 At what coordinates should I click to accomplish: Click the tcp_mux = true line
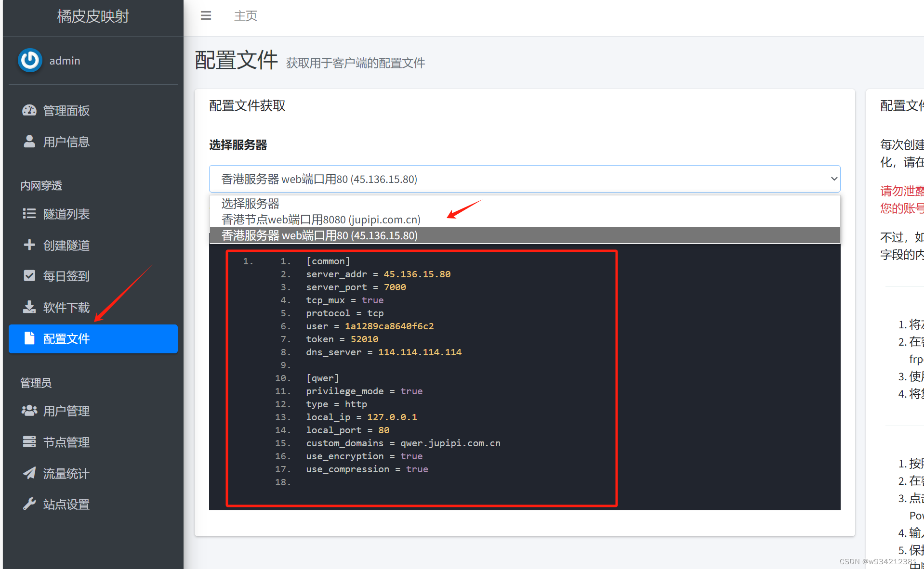(345, 300)
